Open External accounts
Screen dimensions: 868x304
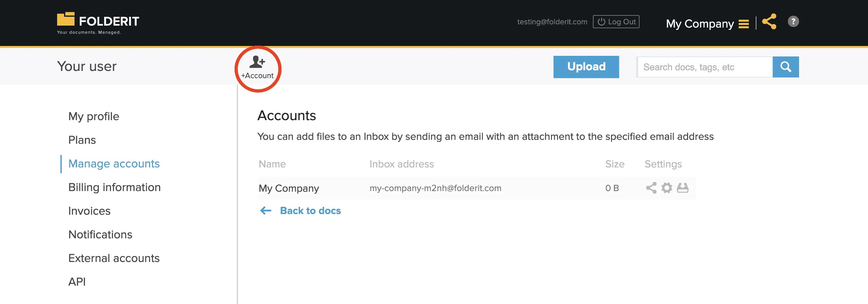tap(114, 258)
